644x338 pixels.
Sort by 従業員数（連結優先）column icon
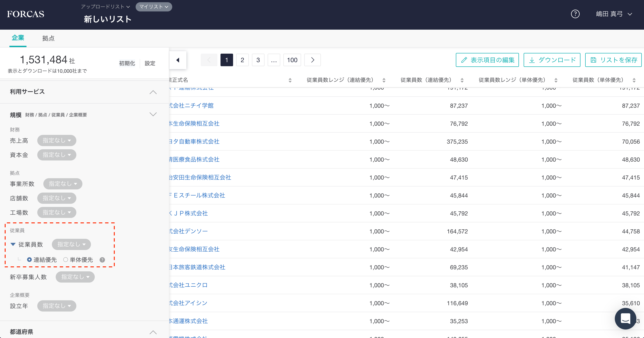[462, 80]
